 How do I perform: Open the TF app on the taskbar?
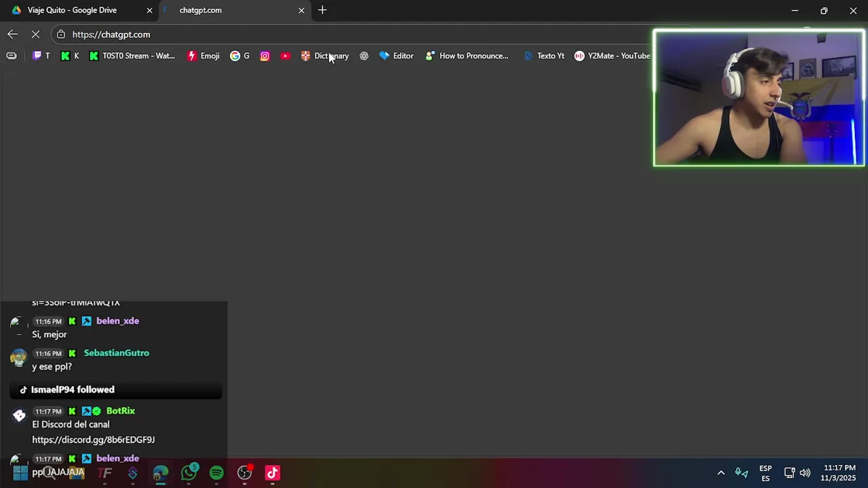pyautogui.click(x=104, y=473)
